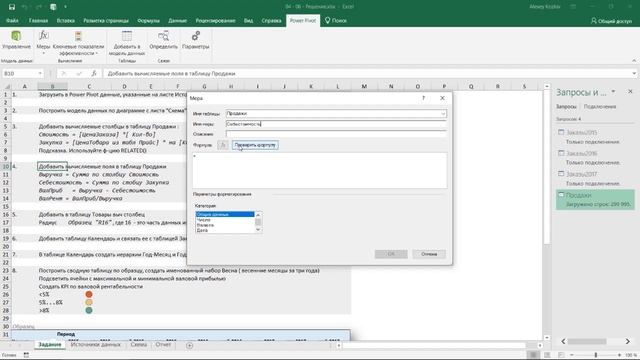Click the green KPI circle in row 28

[x=89, y=310]
